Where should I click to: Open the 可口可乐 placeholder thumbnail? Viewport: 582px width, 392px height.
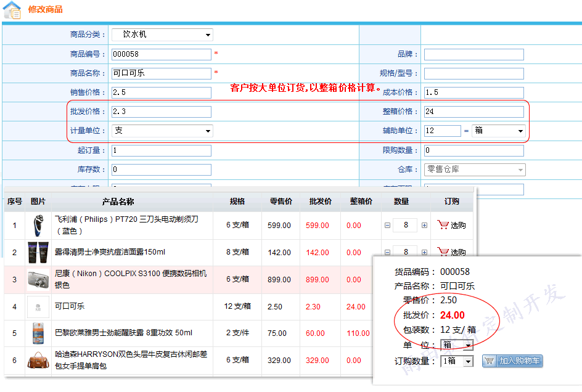[x=38, y=306]
